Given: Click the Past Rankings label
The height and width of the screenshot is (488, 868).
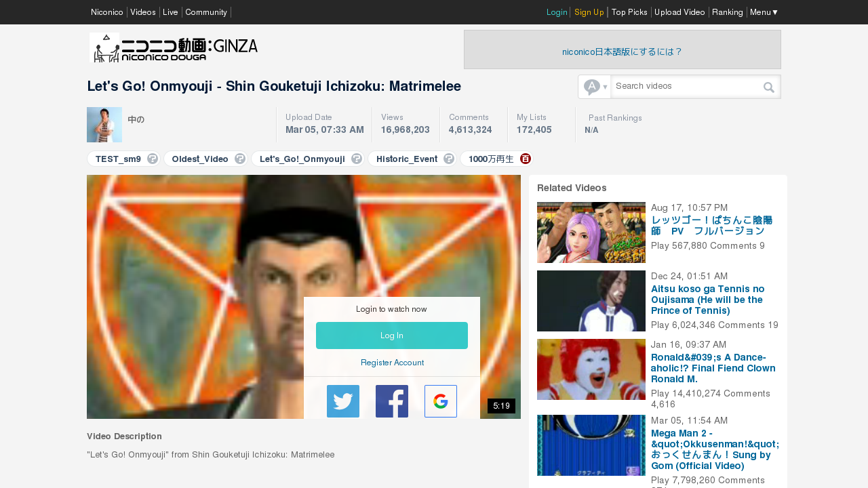Looking at the screenshot, I should [615, 118].
